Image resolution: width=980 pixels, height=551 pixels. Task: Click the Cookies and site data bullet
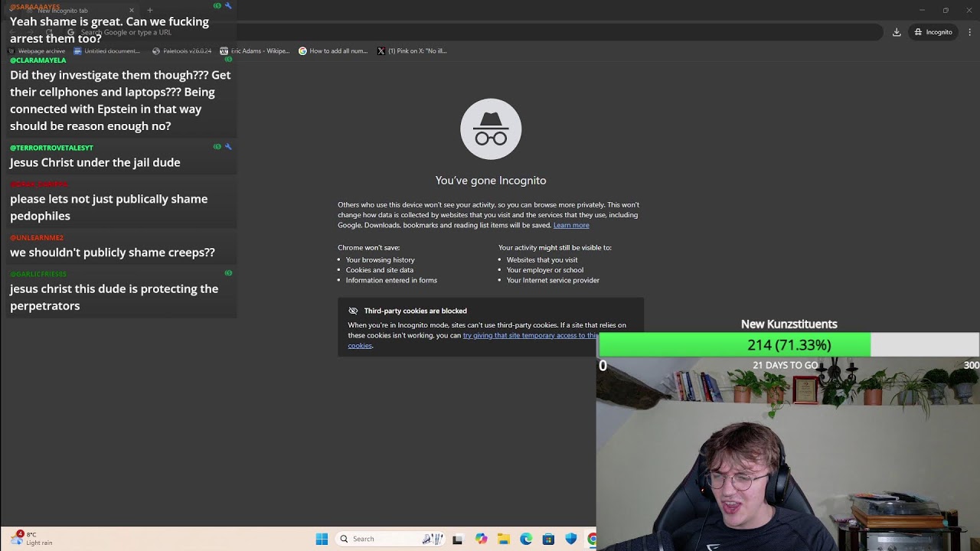point(380,269)
